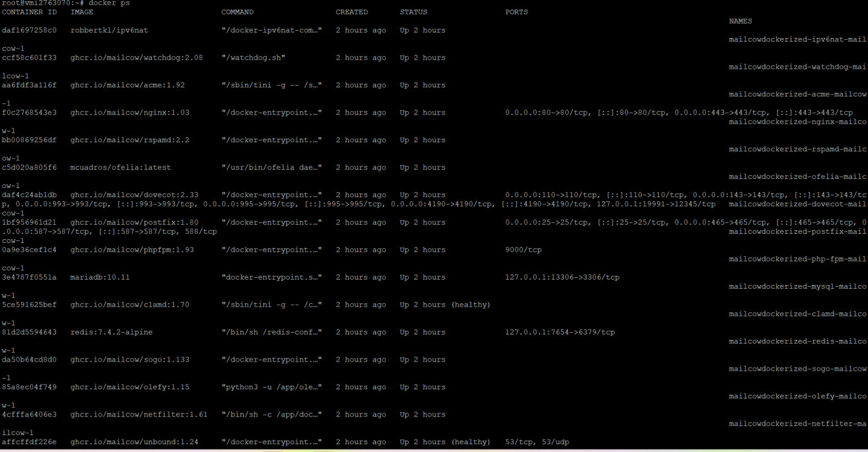Viewport: 868px width, 452px height.
Task: Click the 9000/tcp port text
Action: pyautogui.click(x=523, y=250)
